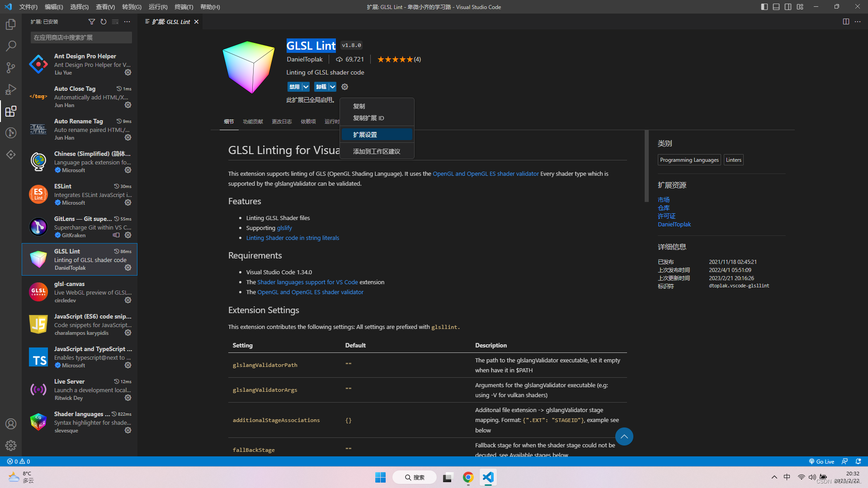Choose 复制 from context menu
Viewport: 868px width, 488px height.
click(x=377, y=106)
